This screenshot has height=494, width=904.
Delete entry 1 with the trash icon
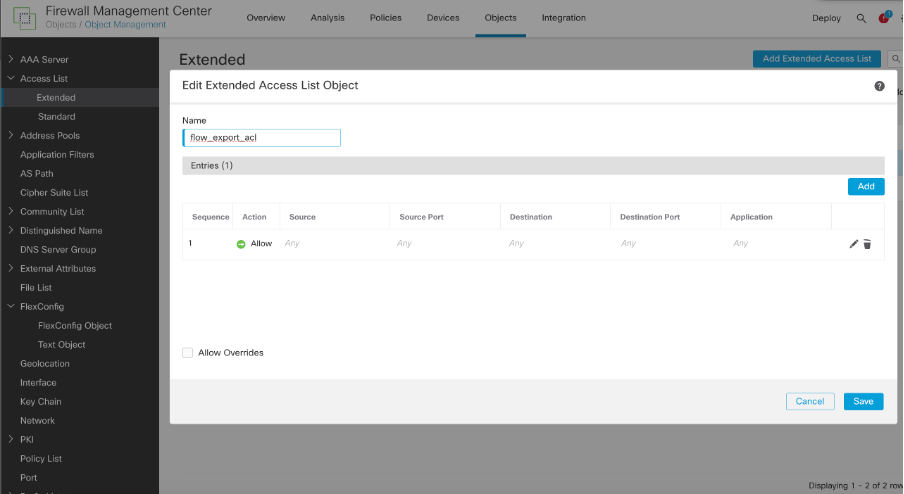[x=867, y=244]
